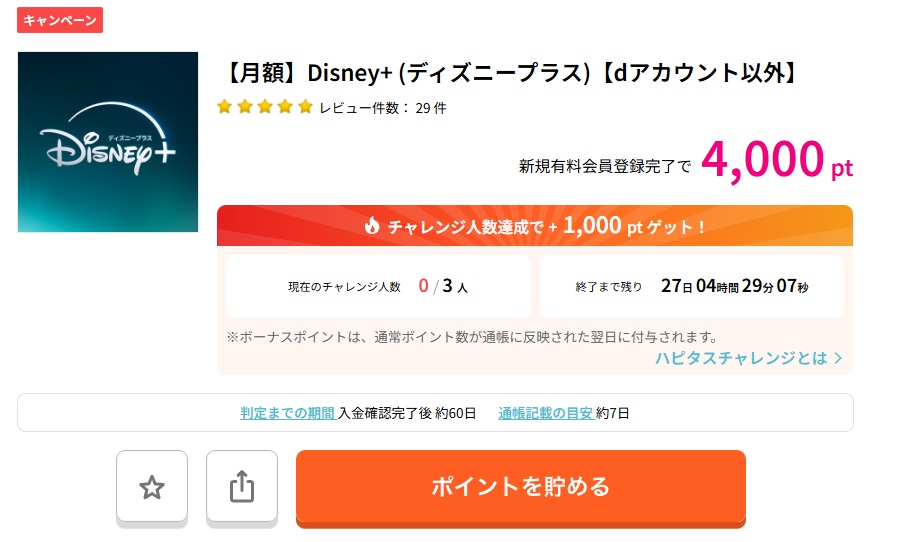Click the チャレンジ人数達成で +1,000 pt banner
This screenshot has width=906, height=542.
pos(535,226)
